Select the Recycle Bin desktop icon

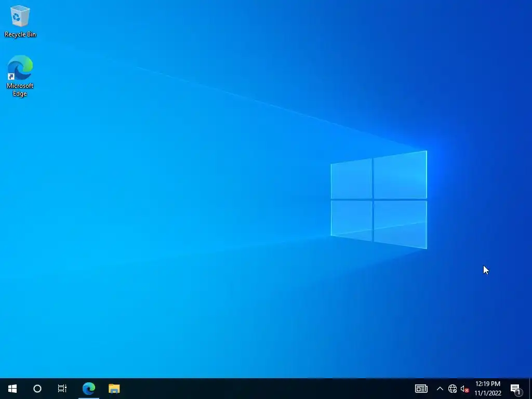coord(20,21)
